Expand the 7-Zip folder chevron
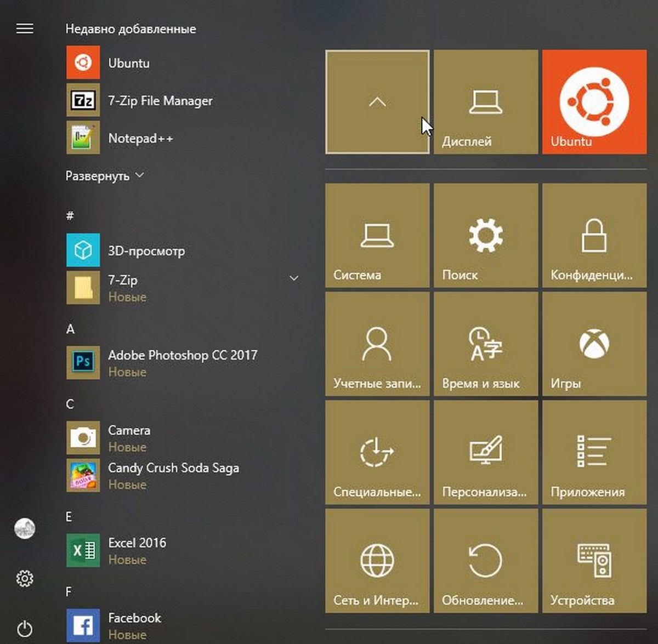The image size is (658, 644). [x=294, y=278]
